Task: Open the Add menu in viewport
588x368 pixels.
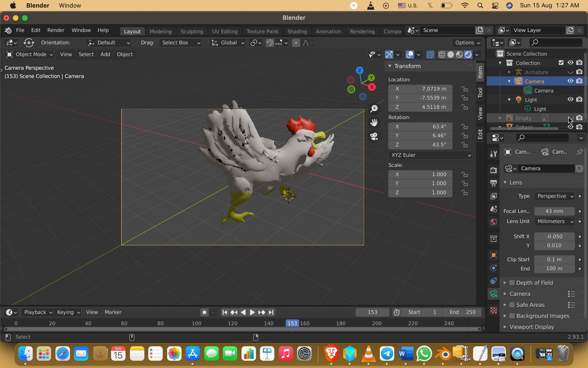Action: (105, 54)
